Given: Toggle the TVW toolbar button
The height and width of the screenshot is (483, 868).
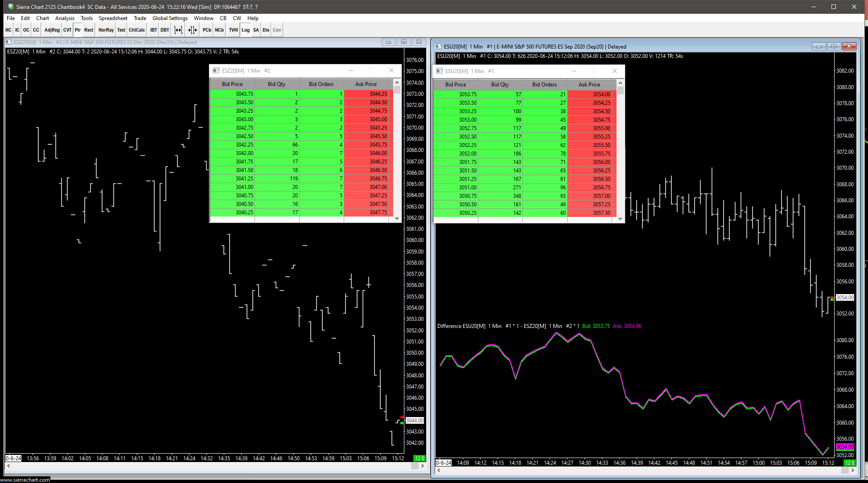Looking at the screenshot, I should click(233, 30).
